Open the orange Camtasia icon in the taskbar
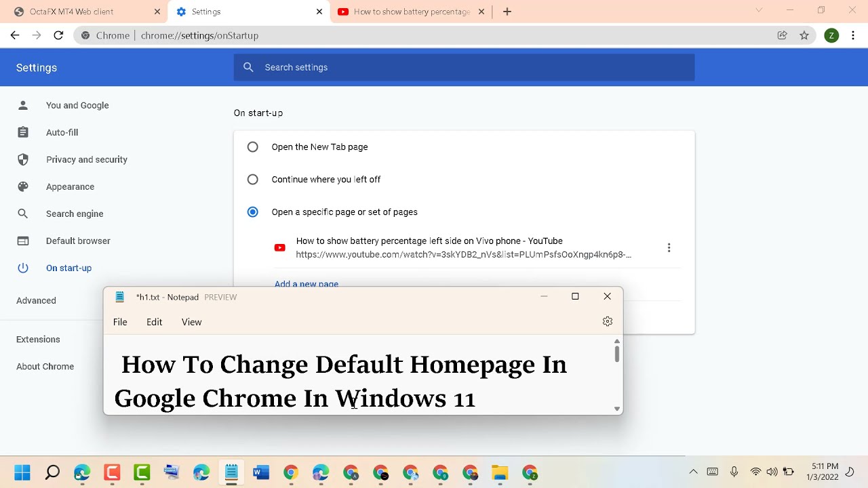868x488 pixels. (x=112, y=472)
